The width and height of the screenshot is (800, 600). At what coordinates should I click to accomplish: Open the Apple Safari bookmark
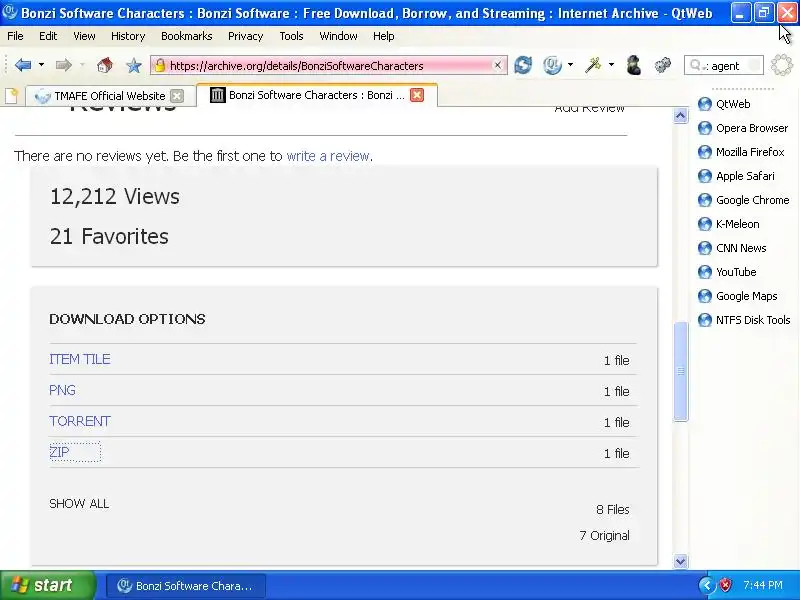pos(736,176)
